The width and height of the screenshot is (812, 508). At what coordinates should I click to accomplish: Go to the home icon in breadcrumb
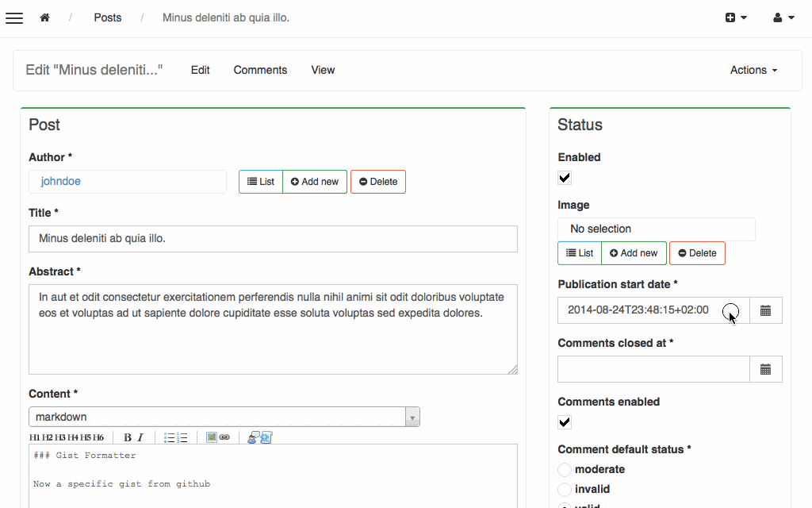[45, 17]
